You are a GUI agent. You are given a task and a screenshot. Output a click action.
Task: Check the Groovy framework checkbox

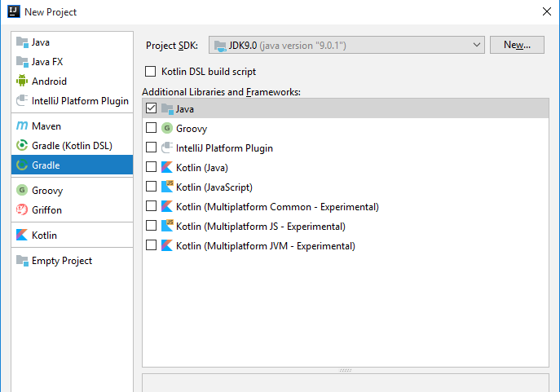[x=151, y=127]
